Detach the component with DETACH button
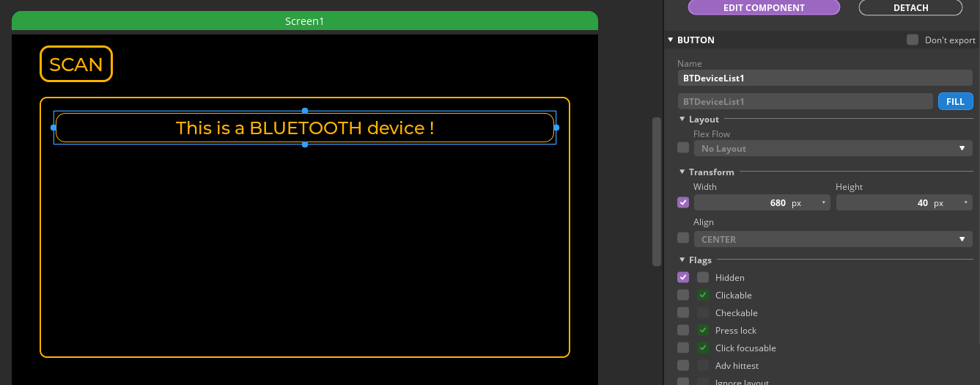Screen dimensions: 980x385 [910, 7]
